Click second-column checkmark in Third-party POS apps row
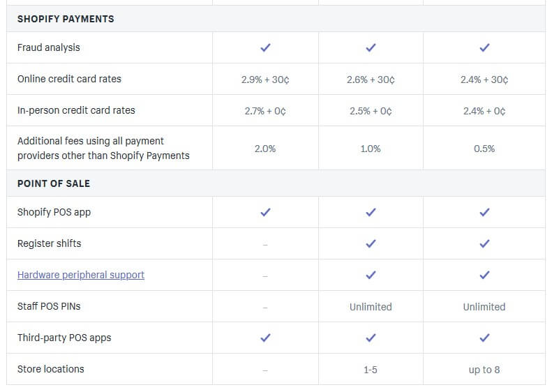The width and height of the screenshot is (552, 392). click(371, 338)
